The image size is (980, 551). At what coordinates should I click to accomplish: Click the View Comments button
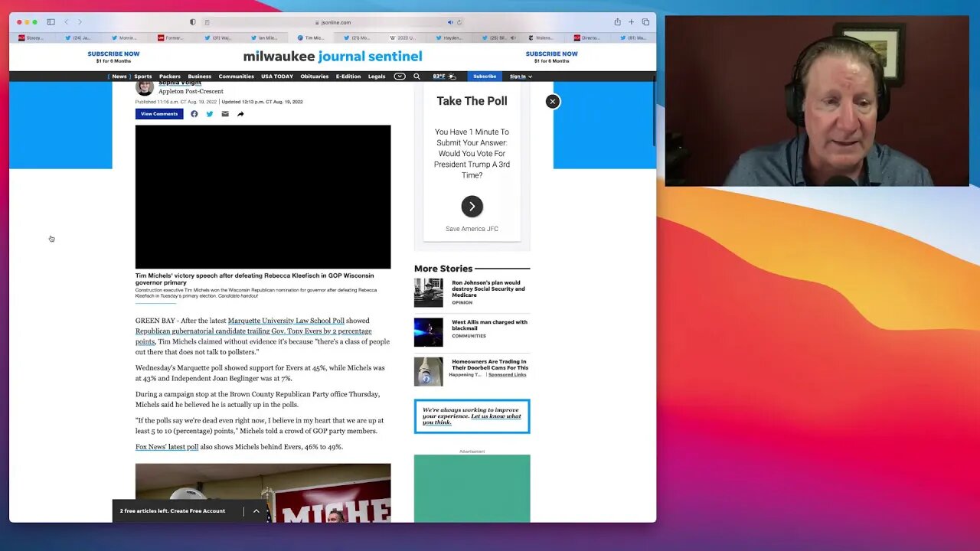[x=159, y=114]
